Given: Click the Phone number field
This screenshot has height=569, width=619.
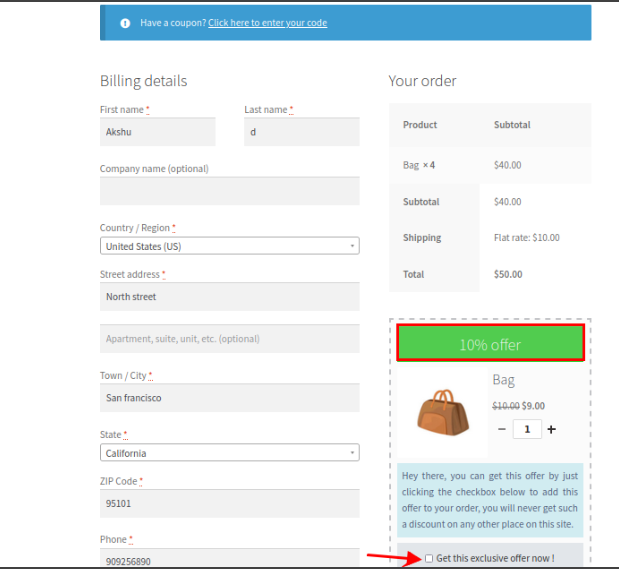Looking at the screenshot, I should 229,560.
